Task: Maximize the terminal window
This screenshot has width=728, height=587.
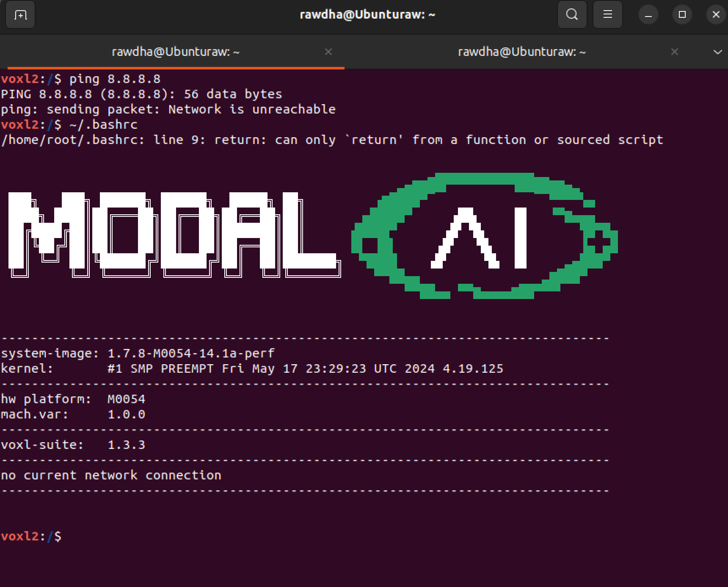Action: pos(682,15)
